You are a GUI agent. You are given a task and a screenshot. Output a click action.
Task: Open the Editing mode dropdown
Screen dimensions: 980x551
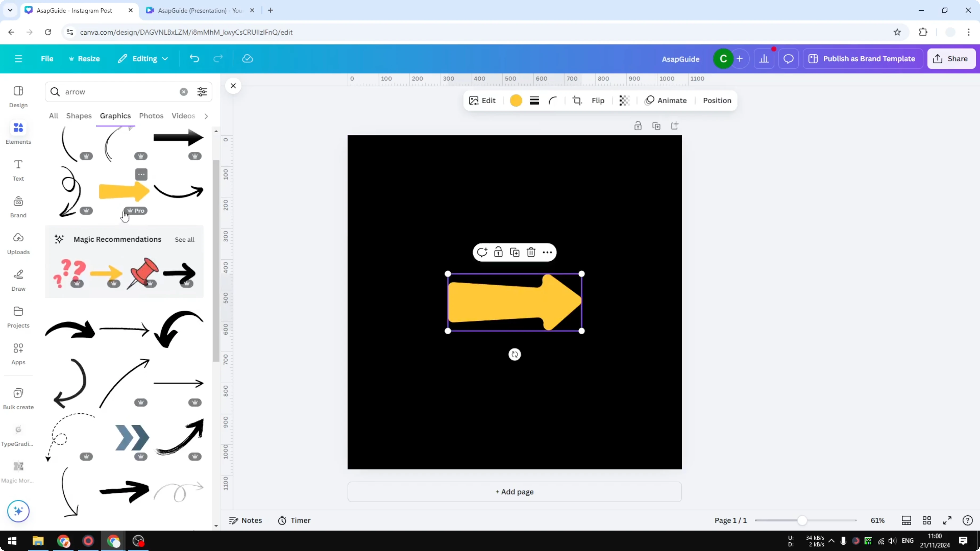143,59
